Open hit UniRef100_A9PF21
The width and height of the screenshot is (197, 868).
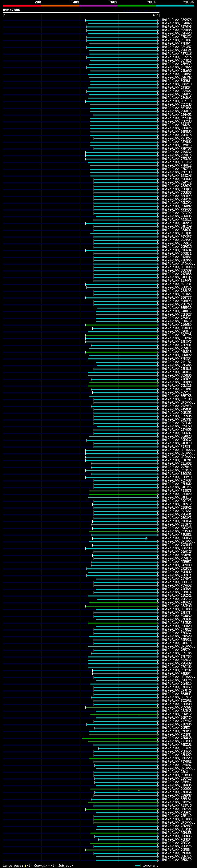click(176, 50)
